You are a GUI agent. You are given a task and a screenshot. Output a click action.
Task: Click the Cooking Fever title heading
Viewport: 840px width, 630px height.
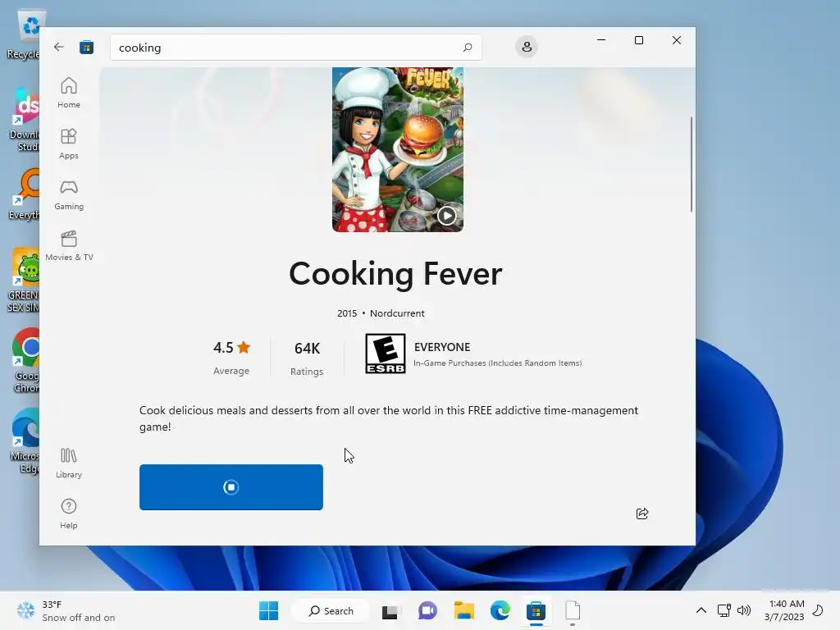click(x=395, y=274)
